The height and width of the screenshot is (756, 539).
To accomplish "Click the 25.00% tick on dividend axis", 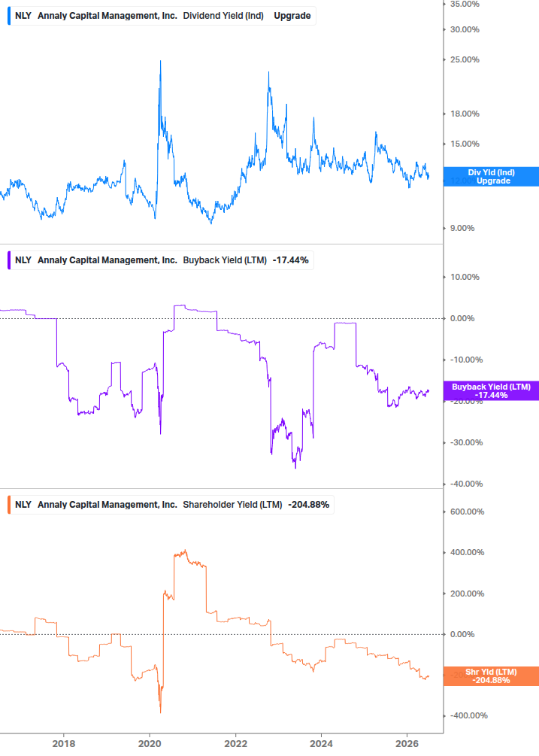I will coord(465,59).
